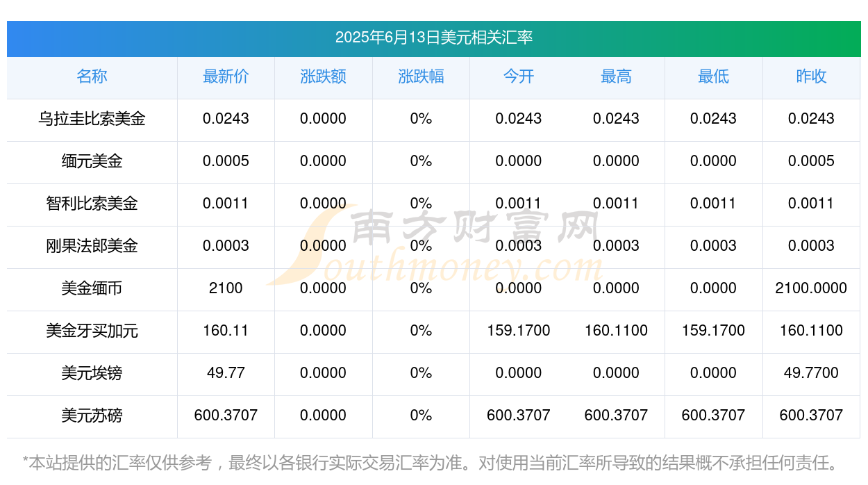Click 涨跌幅 0% in 美元埃镑 row
The height and width of the screenshot is (485, 868).
pos(421,373)
